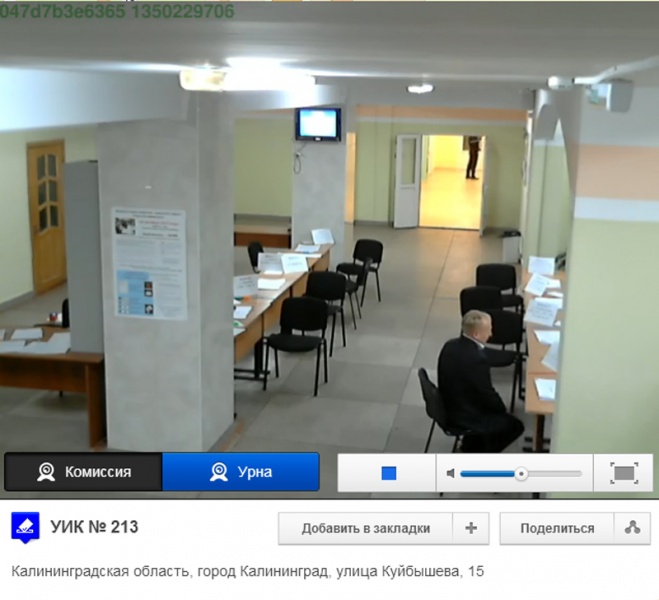
Task: Set volume to maximum on slider track
Action: pos(579,473)
